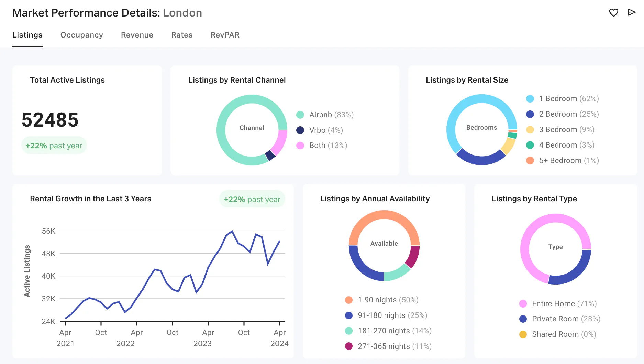Click the 2 Bedroom (25%) label
This screenshot has height=364, width=644.
[569, 114]
